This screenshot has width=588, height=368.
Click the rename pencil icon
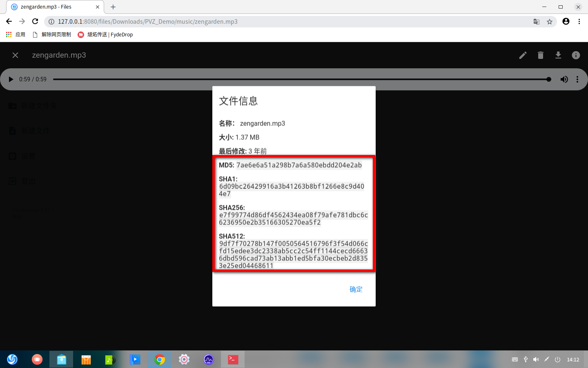523,55
